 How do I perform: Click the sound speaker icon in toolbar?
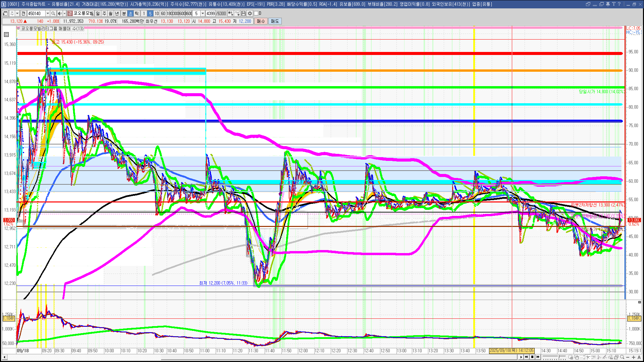click(59, 13)
